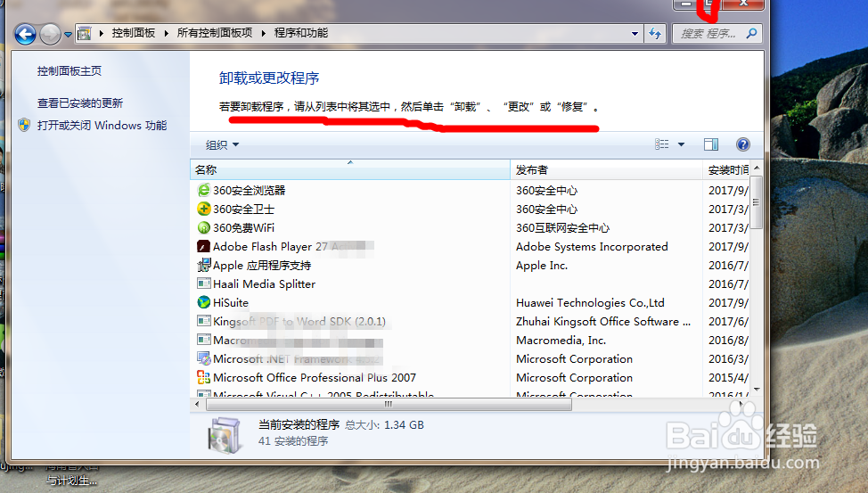Image resolution: width=868 pixels, height=493 pixels.
Task: Click publisher Apple Inc.
Action: click(x=542, y=266)
